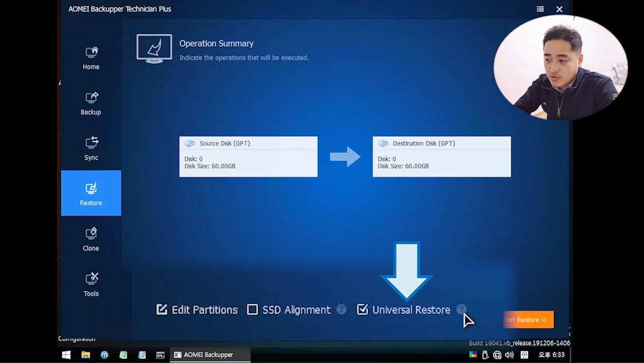Select the Restore section in sidebar
644x363 pixels.
pos(91,193)
